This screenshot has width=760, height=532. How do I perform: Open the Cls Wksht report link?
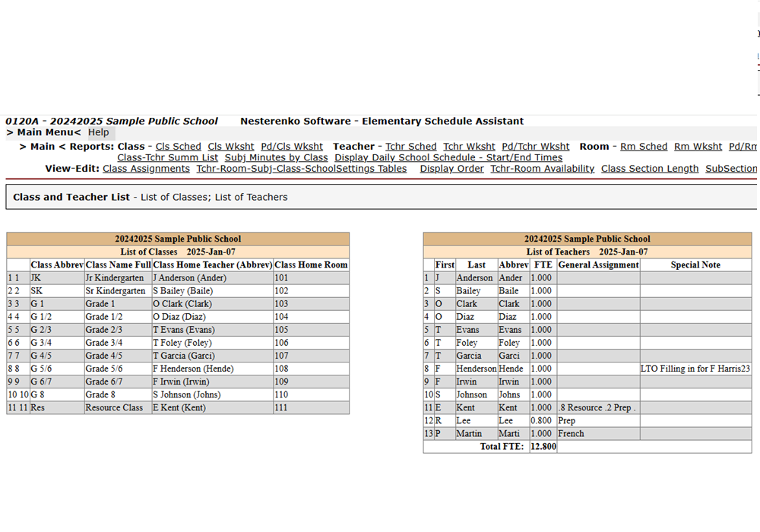231,147
